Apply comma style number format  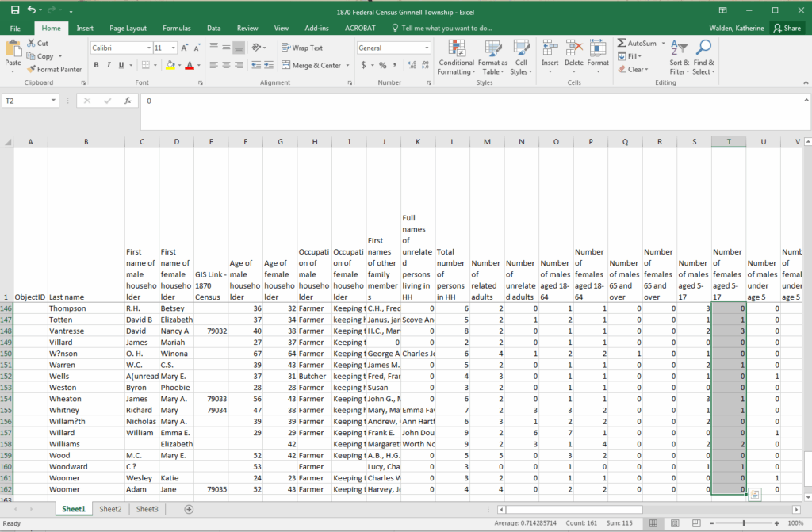coord(395,65)
